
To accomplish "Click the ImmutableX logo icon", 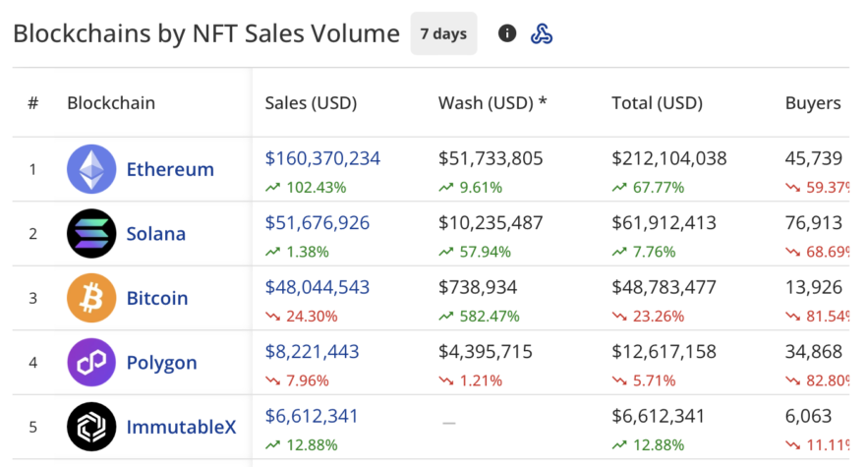I will point(91,427).
